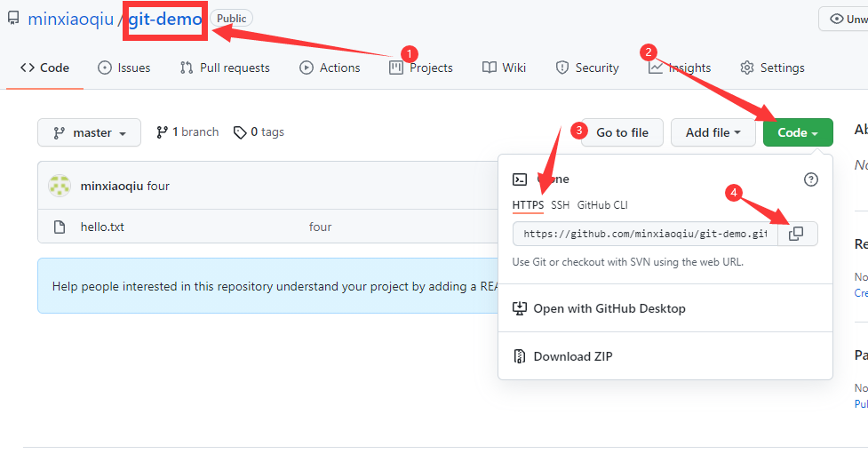View the 0 tags link
The image size is (868, 470).
click(x=259, y=132)
